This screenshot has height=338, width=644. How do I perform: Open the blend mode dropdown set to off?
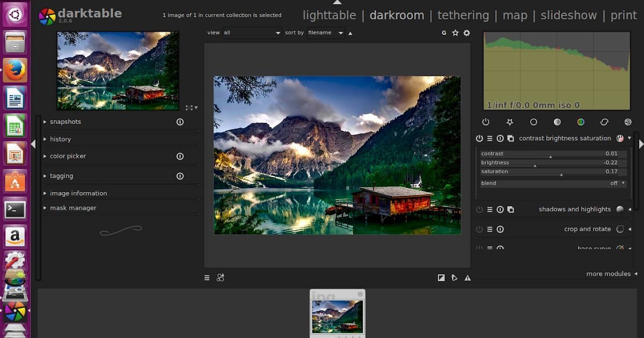(x=553, y=183)
